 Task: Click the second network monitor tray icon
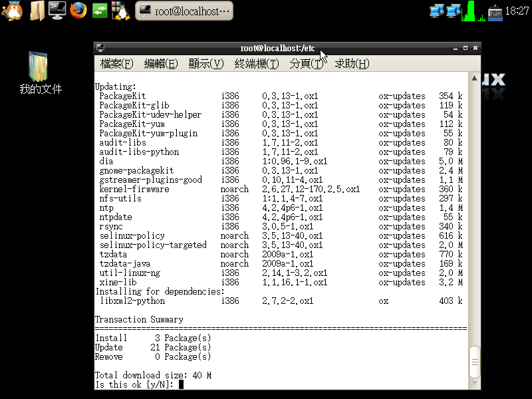tap(454, 11)
